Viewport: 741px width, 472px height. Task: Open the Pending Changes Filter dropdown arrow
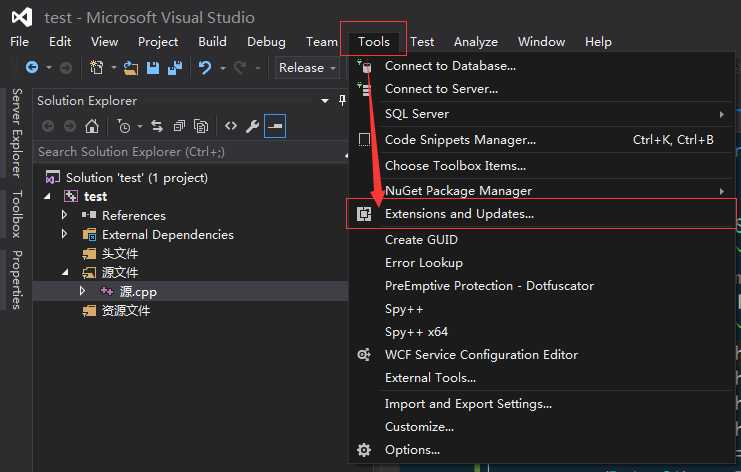[x=139, y=126]
